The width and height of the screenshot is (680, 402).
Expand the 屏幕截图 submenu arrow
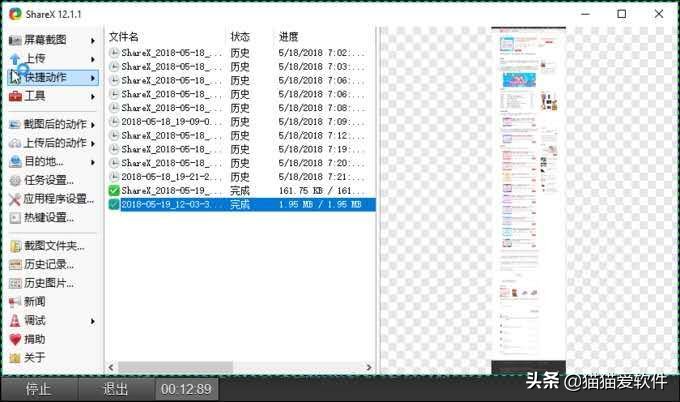coord(93,41)
